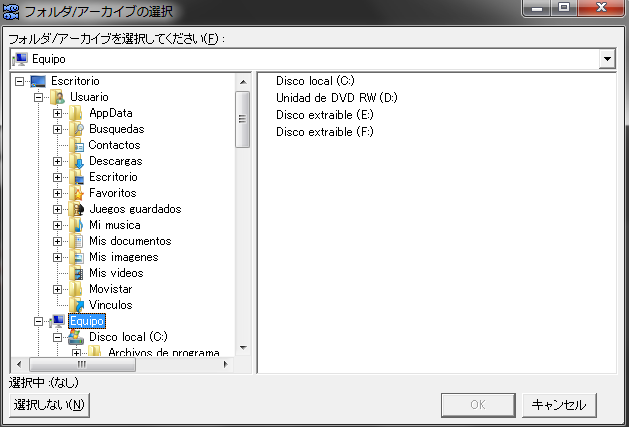
Task: Click the Vinculos folder icon
Action: pos(77,305)
